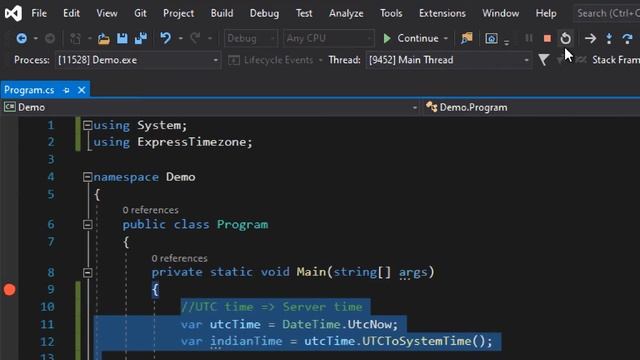Open the Test menu
Image resolution: width=640 pixels, height=360 pixels.
pyautogui.click(x=304, y=13)
